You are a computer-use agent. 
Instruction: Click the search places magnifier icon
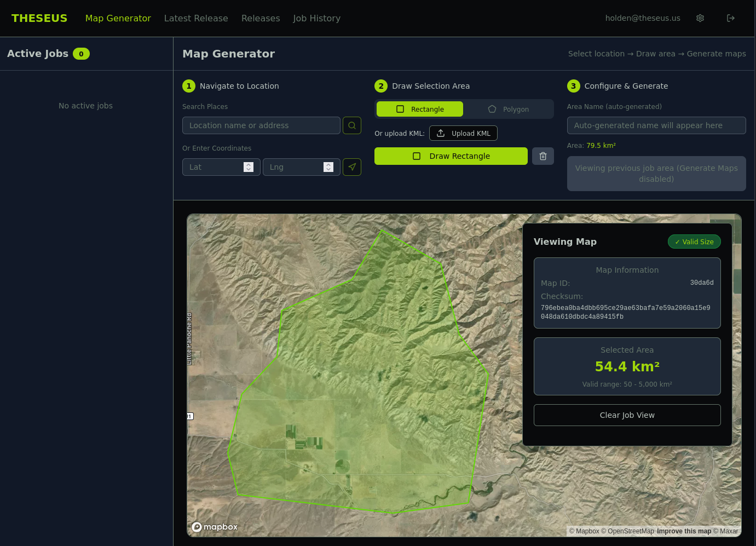tap(351, 125)
